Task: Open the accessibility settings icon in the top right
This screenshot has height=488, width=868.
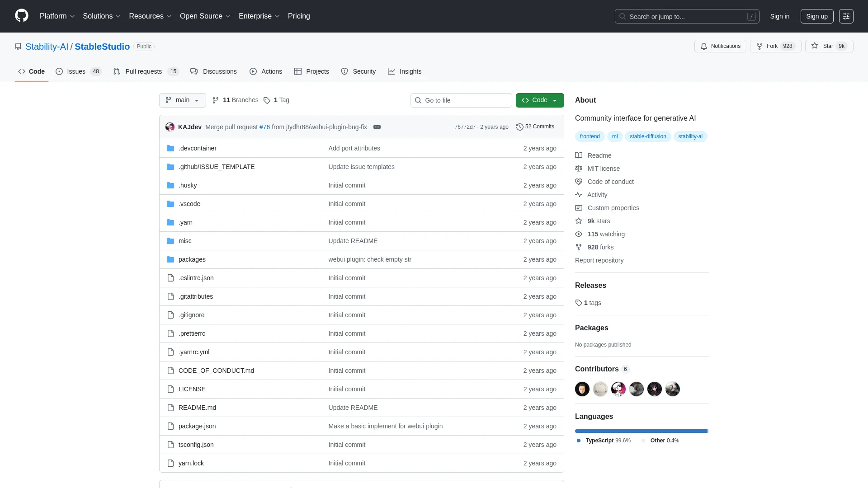Action: click(x=846, y=16)
